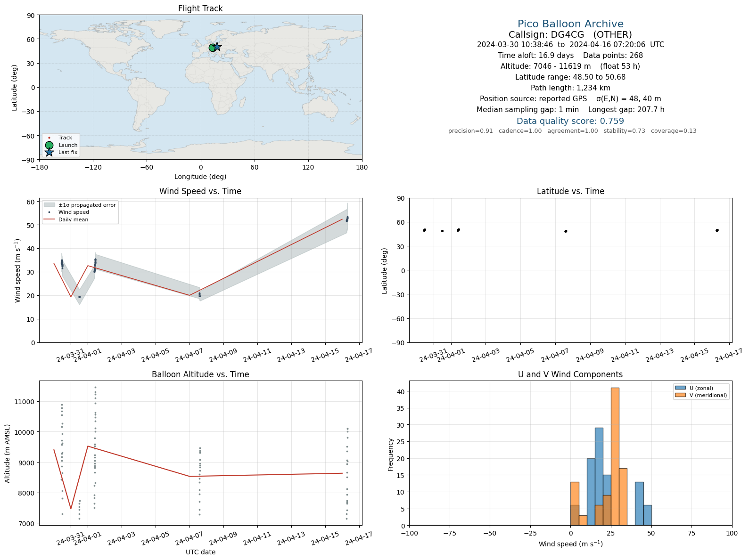Click the '(float 53 h)' text
Screen dimensions: 749x560
click(x=620, y=66)
